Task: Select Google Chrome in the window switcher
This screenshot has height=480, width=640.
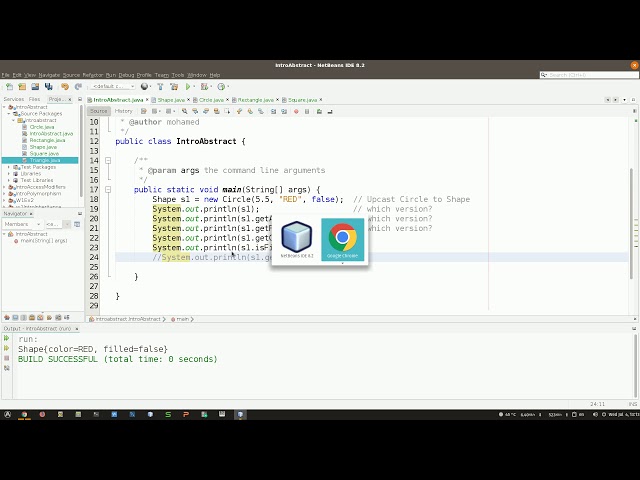Action: pyautogui.click(x=342, y=240)
